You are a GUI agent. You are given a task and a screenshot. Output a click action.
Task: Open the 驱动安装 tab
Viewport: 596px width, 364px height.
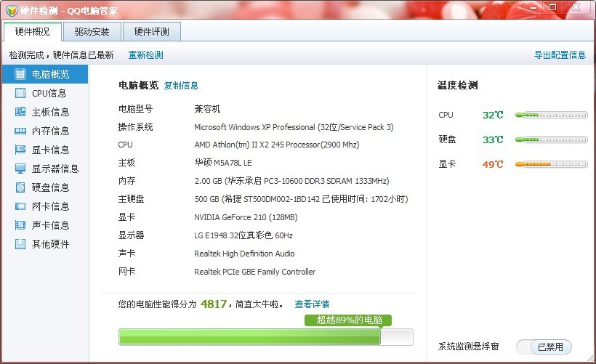[x=92, y=31]
